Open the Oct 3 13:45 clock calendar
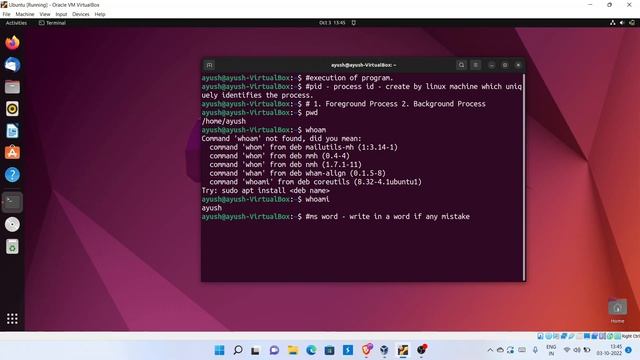640x360 pixels. click(332, 23)
